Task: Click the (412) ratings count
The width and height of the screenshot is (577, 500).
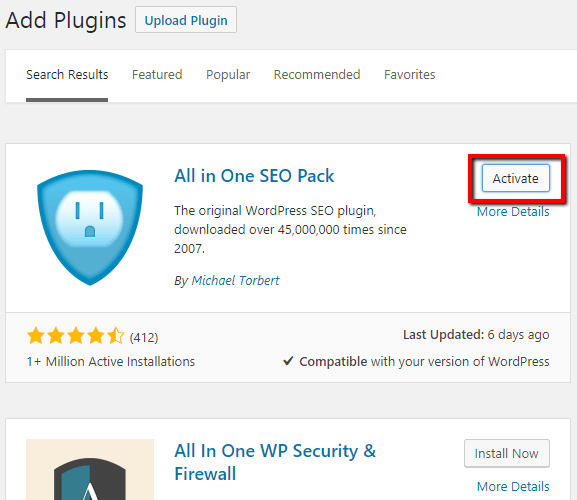Action: [x=144, y=337]
